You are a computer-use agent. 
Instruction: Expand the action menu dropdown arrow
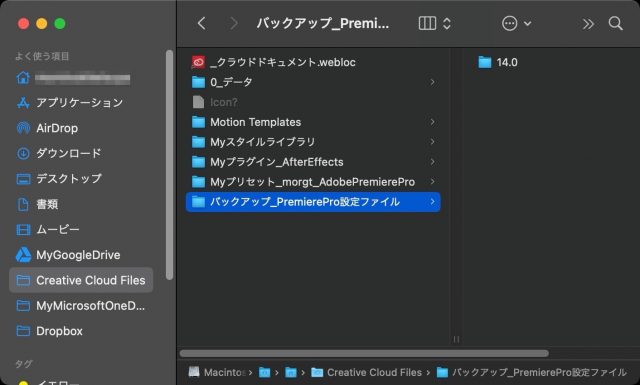527,23
